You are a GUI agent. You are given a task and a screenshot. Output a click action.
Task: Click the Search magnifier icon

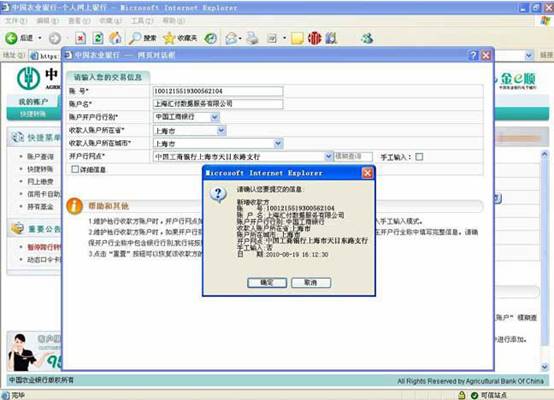tap(135, 38)
